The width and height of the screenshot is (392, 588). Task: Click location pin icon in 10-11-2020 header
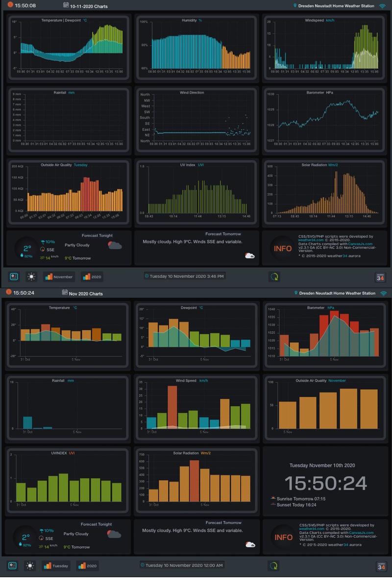295,6
